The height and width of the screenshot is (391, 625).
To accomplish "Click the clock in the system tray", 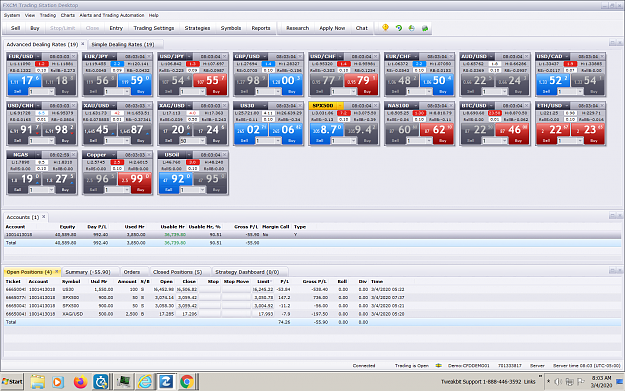I will click(601, 381).
